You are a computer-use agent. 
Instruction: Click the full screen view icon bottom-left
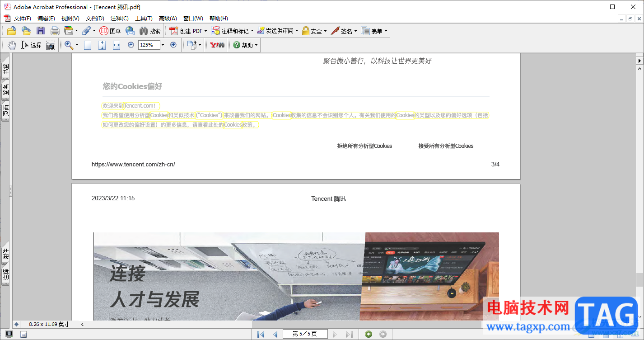coord(9,334)
